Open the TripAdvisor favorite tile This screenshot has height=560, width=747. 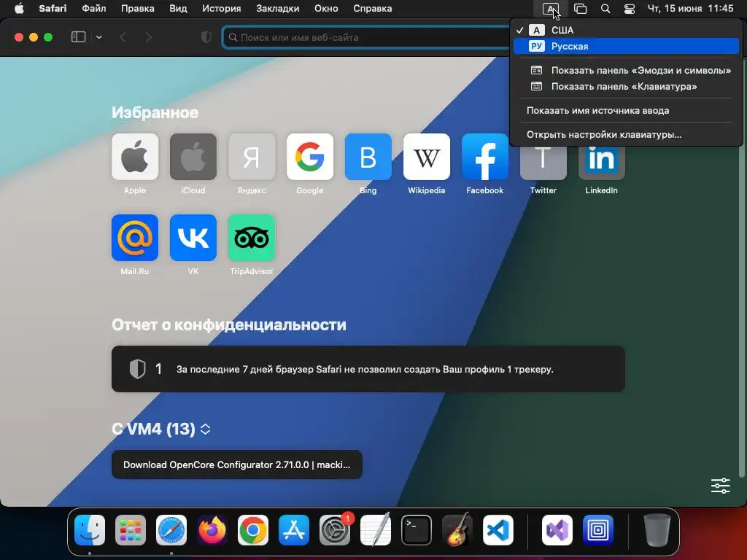click(x=252, y=238)
